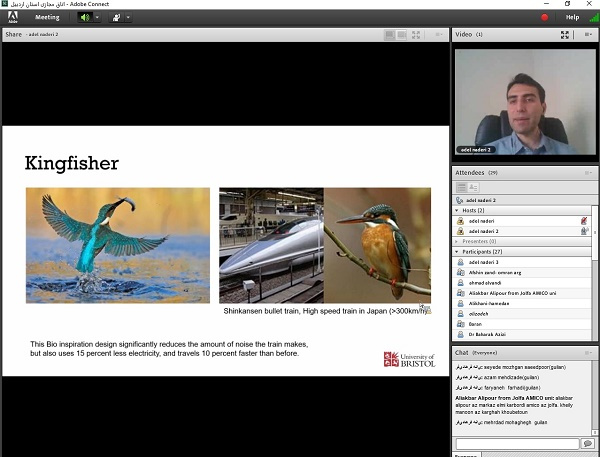Select attendee Dr Behorak Azizi
The width and height of the screenshot is (600, 457).
(x=490, y=335)
